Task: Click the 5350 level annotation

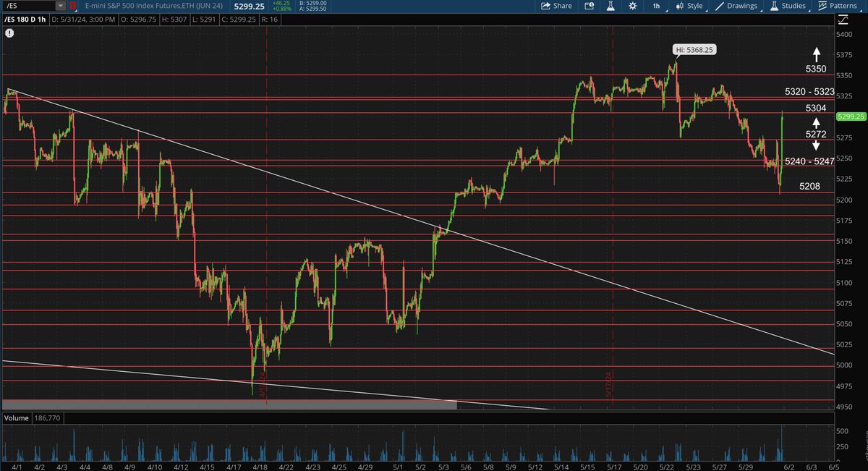Action: click(x=816, y=69)
